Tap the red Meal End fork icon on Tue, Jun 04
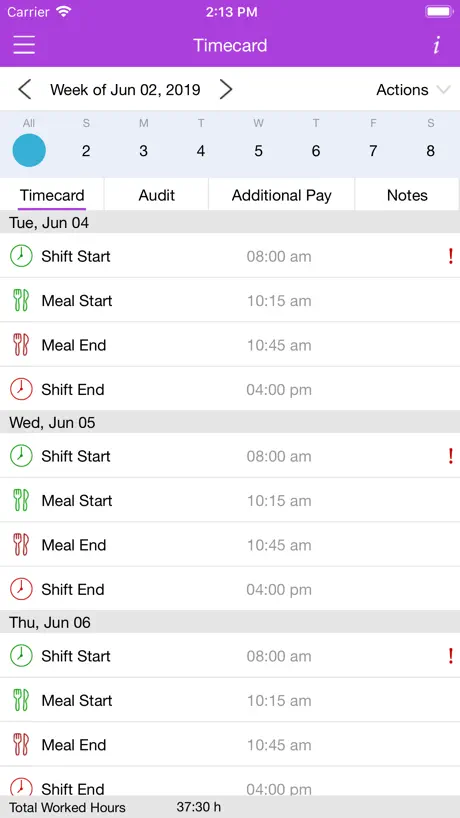This screenshot has width=460, height=818. point(21,345)
